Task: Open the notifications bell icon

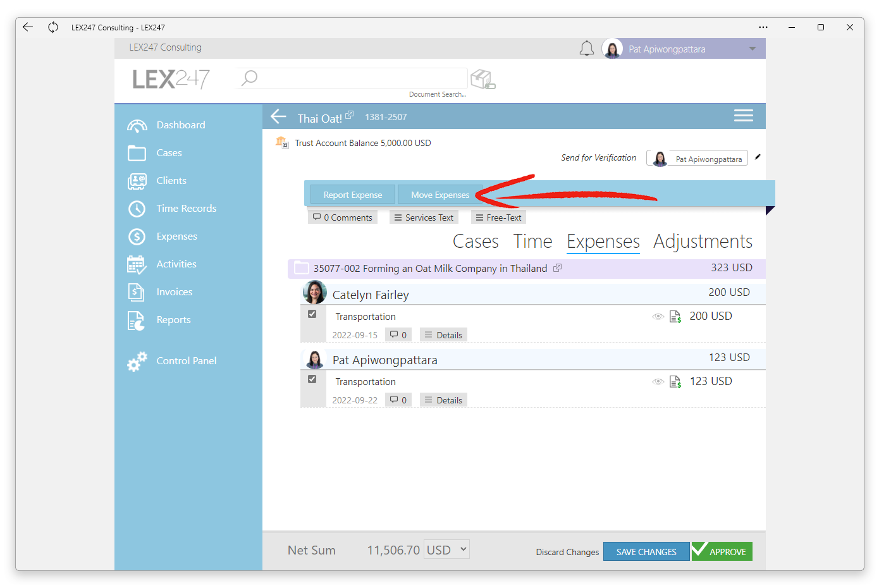Action: pos(587,49)
